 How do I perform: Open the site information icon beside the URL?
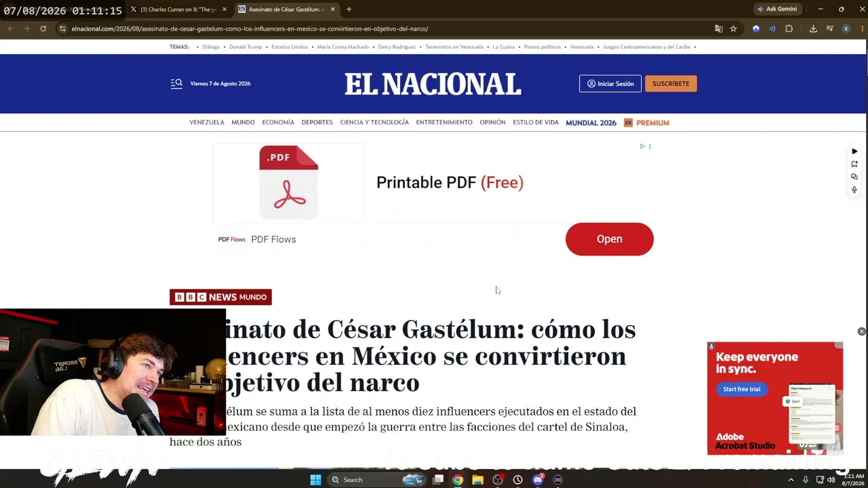coord(62,28)
